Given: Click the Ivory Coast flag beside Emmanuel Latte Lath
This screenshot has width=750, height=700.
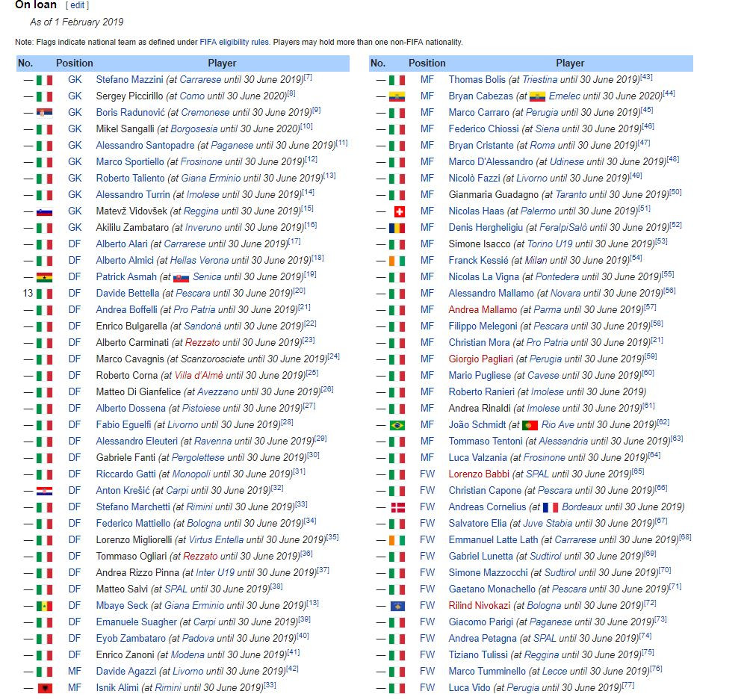Looking at the screenshot, I should [x=397, y=540].
